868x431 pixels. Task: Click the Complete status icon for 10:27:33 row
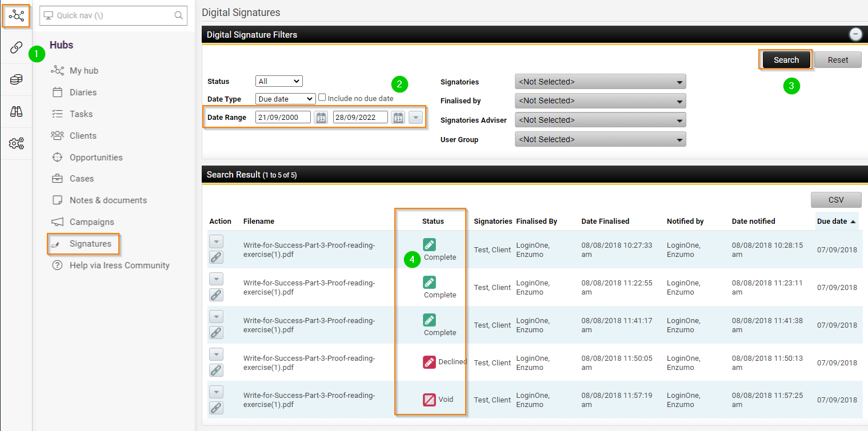point(430,244)
